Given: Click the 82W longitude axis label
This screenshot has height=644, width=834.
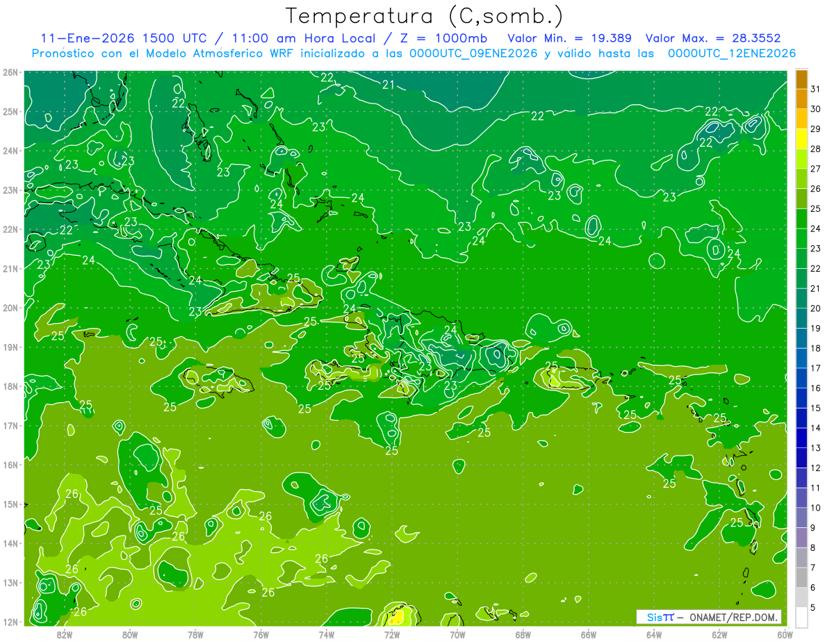Looking at the screenshot, I should [65, 634].
